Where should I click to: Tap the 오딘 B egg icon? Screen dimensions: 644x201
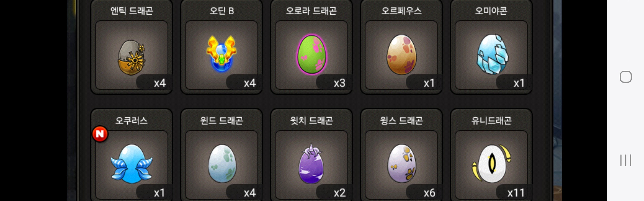click(222, 54)
